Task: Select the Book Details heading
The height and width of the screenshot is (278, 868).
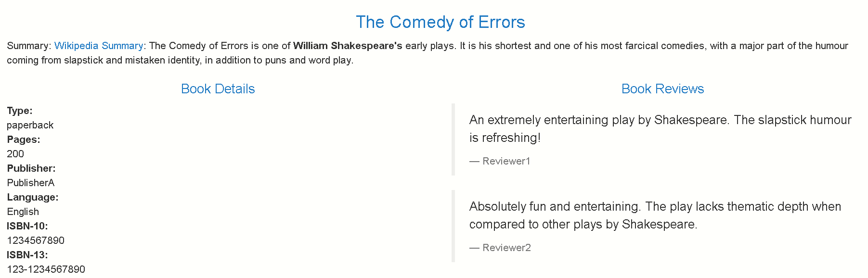Action: 218,89
